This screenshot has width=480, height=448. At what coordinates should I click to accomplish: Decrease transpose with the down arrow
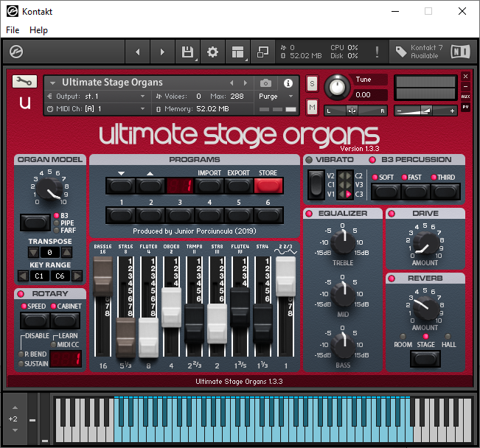[x=33, y=253]
